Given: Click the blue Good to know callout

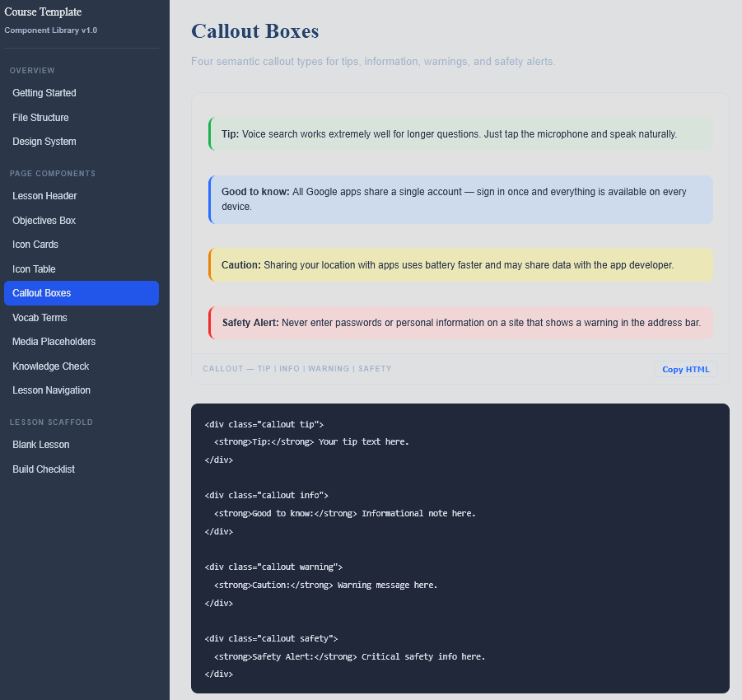Looking at the screenshot, I should coord(460,199).
